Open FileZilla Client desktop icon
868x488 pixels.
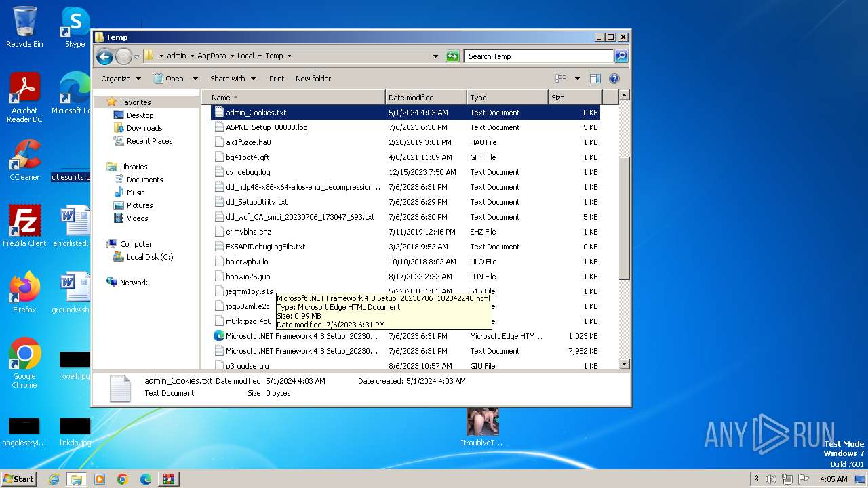tap(24, 226)
